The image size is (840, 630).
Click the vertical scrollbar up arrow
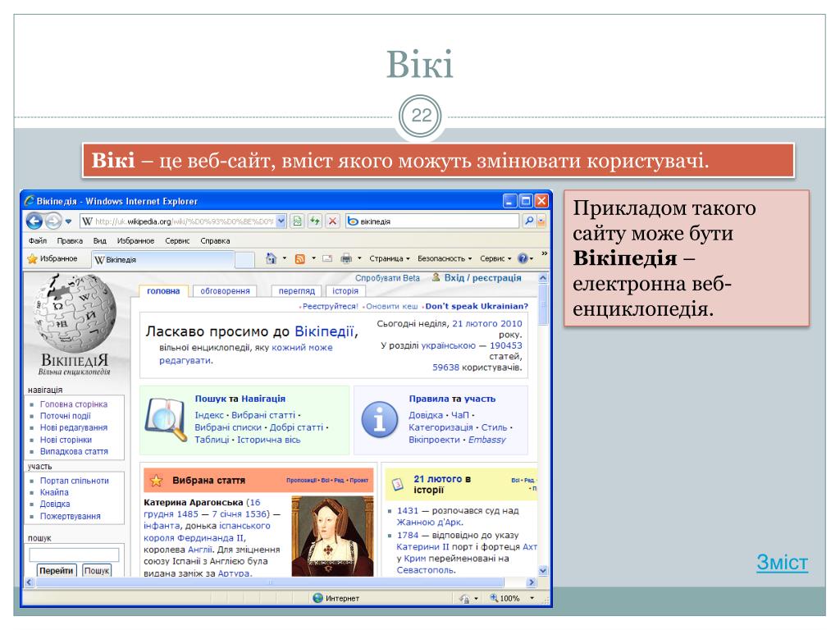[543, 279]
